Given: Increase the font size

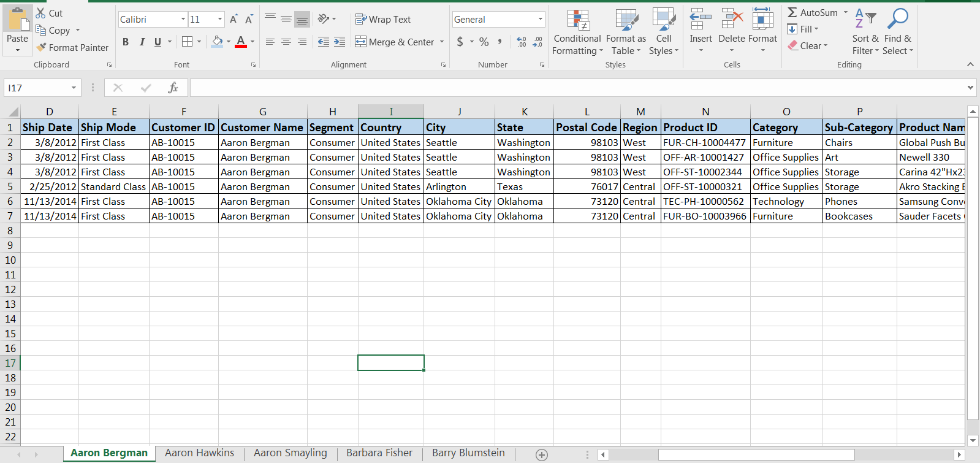Looking at the screenshot, I should [x=234, y=20].
